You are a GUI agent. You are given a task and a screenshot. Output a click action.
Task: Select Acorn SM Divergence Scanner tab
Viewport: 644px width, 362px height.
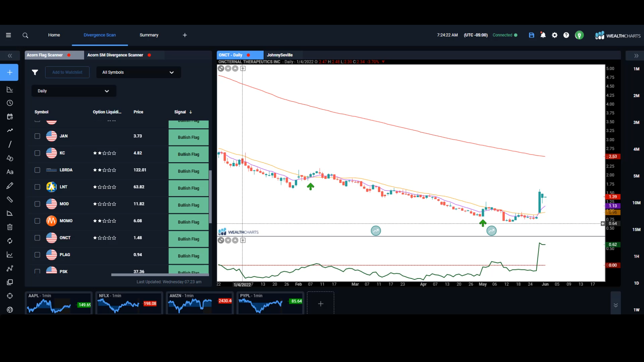click(124, 55)
